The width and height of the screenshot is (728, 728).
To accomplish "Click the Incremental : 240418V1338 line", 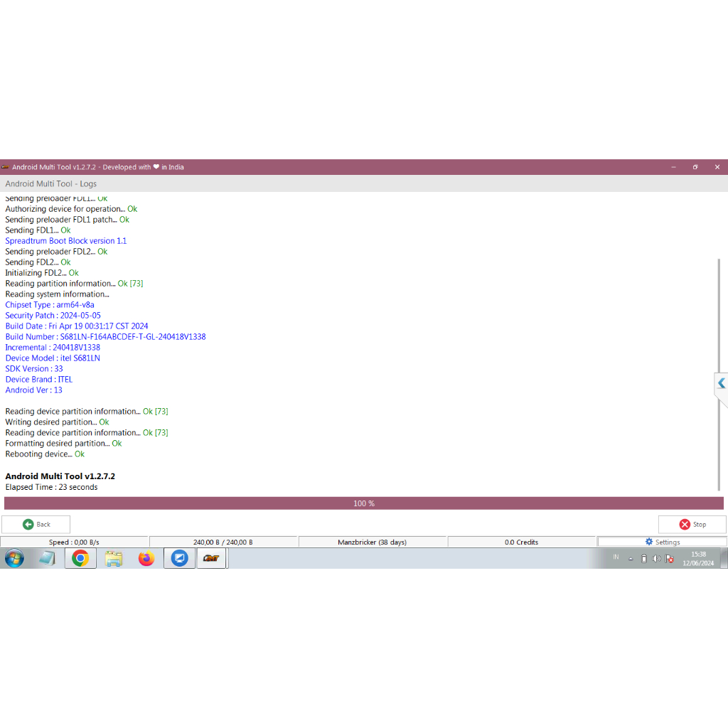I will [x=53, y=347].
